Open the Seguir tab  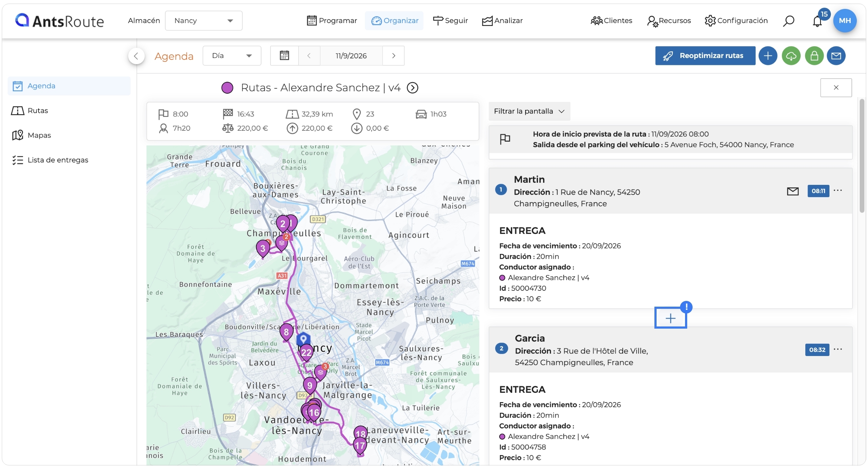point(450,21)
